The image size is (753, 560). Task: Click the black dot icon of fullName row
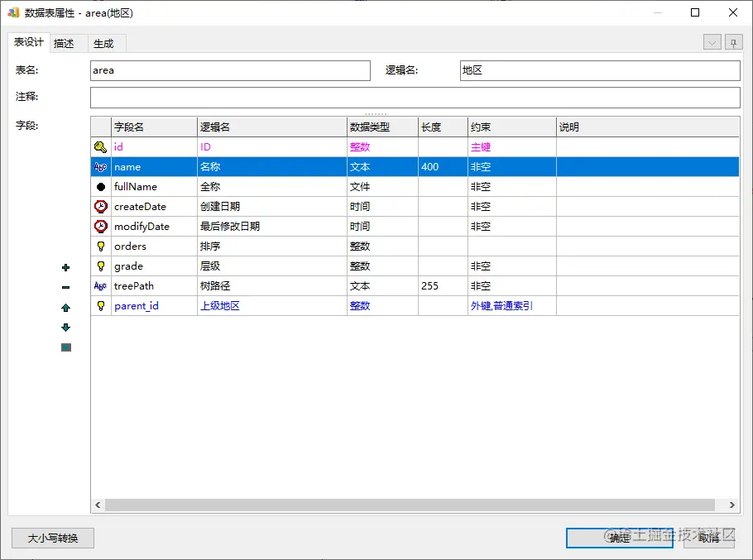100,187
